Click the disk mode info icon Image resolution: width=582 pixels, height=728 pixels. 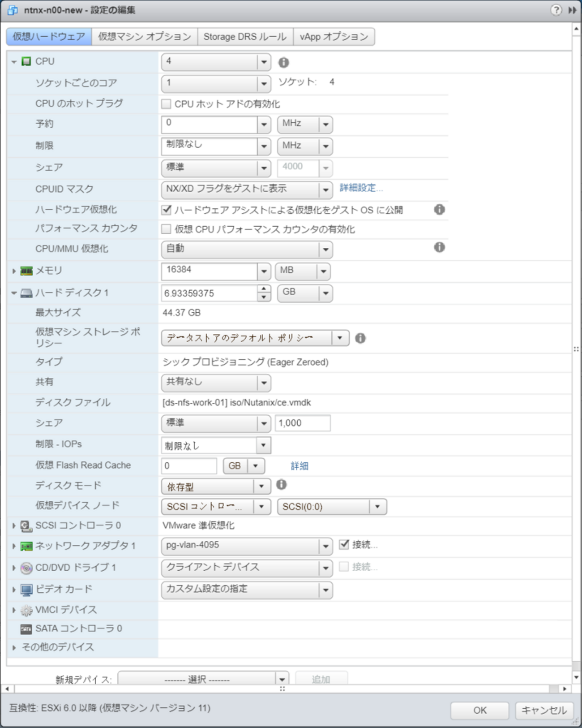(x=281, y=485)
